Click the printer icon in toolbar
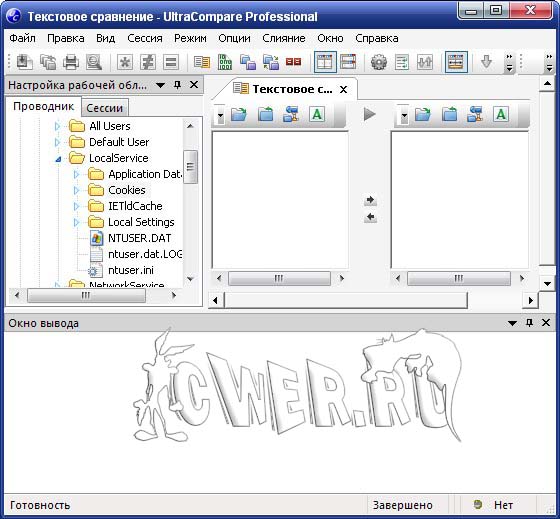 point(71,62)
